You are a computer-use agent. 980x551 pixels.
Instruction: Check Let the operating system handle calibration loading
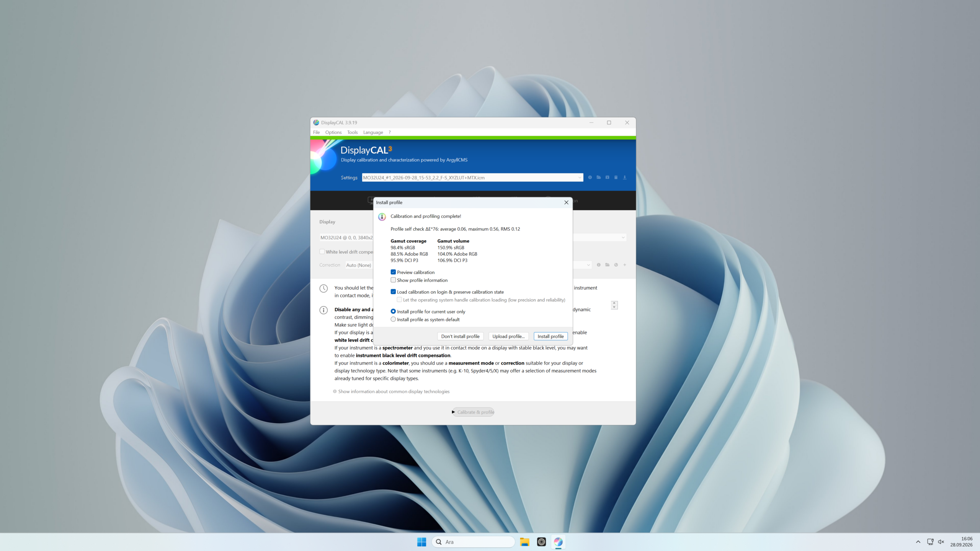(x=399, y=300)
